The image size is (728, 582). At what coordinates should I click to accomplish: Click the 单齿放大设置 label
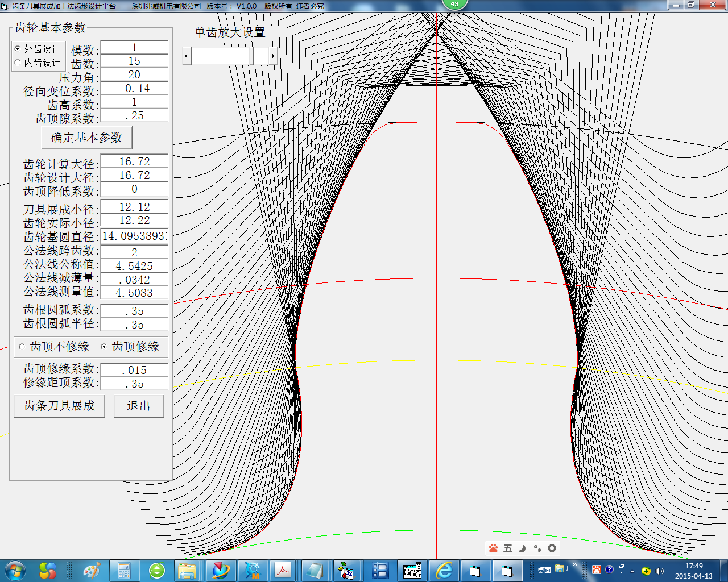click(x=230, y=32)
